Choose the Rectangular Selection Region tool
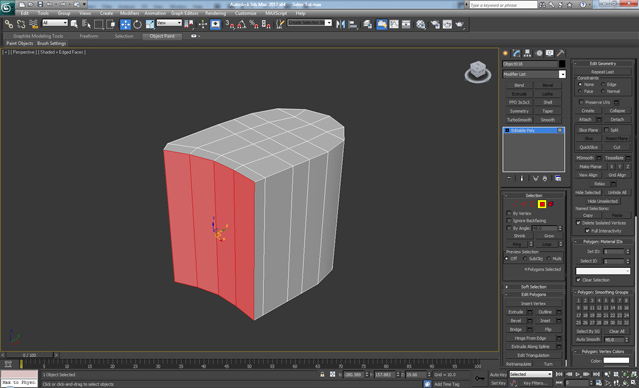The image size is (639, 388). tap(99, 24)
